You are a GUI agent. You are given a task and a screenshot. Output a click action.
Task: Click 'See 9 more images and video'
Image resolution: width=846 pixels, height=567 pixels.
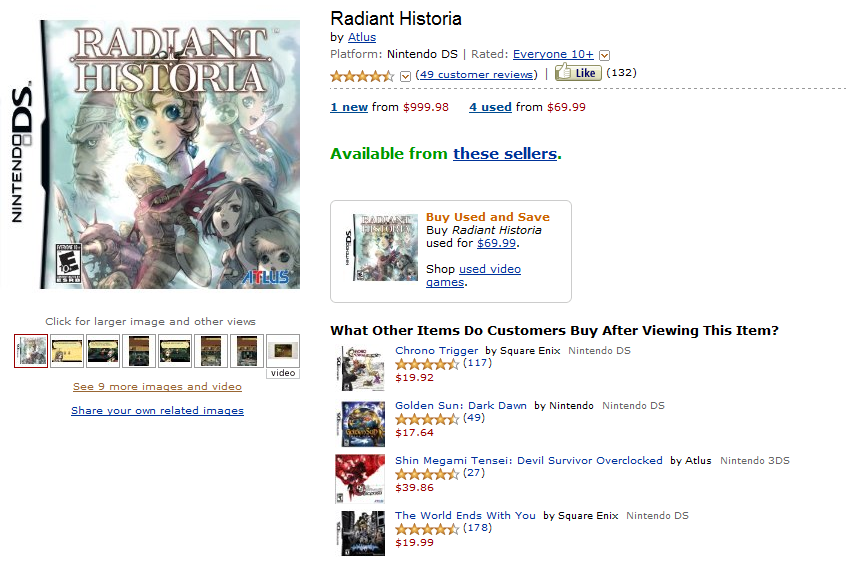pyautogui.click(x=157, y=386)
